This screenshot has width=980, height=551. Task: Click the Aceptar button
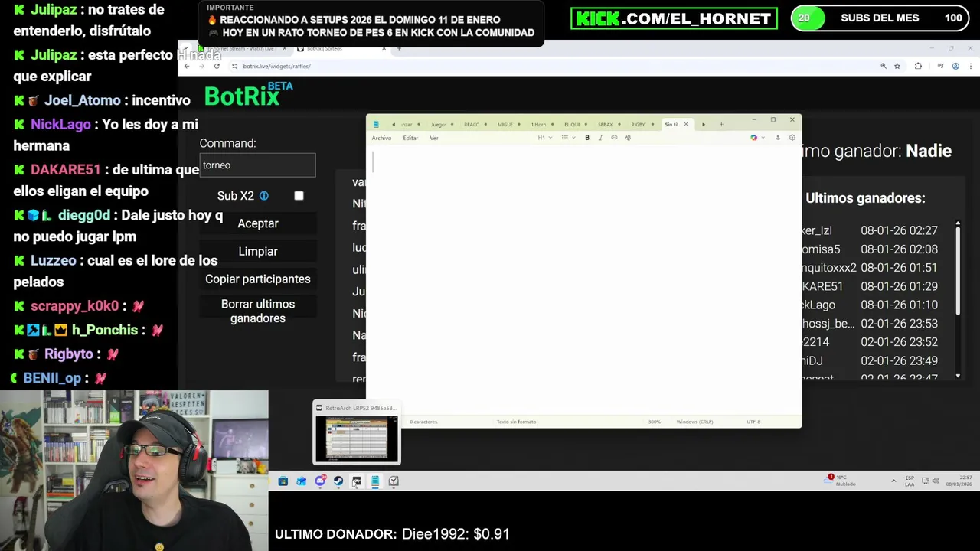pyautogui.click(x=258, y=223)
